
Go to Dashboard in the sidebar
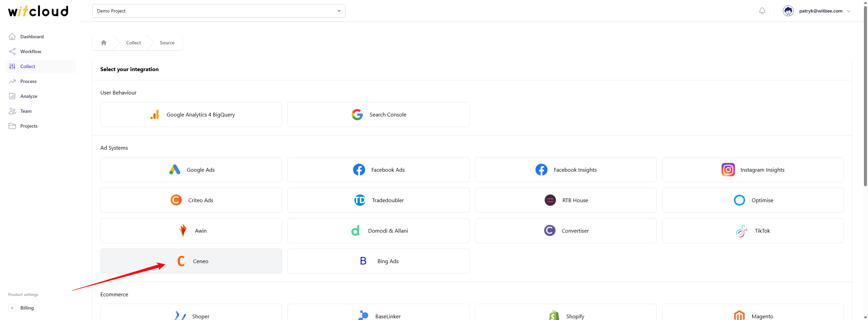tap(41, 37)
